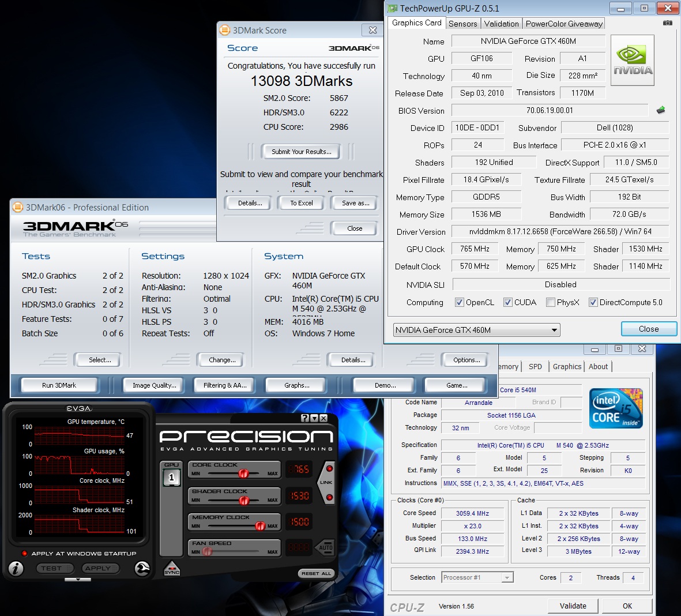
Task: Click the BIOS Version field in GPU-Z
Action: [550, 110]
